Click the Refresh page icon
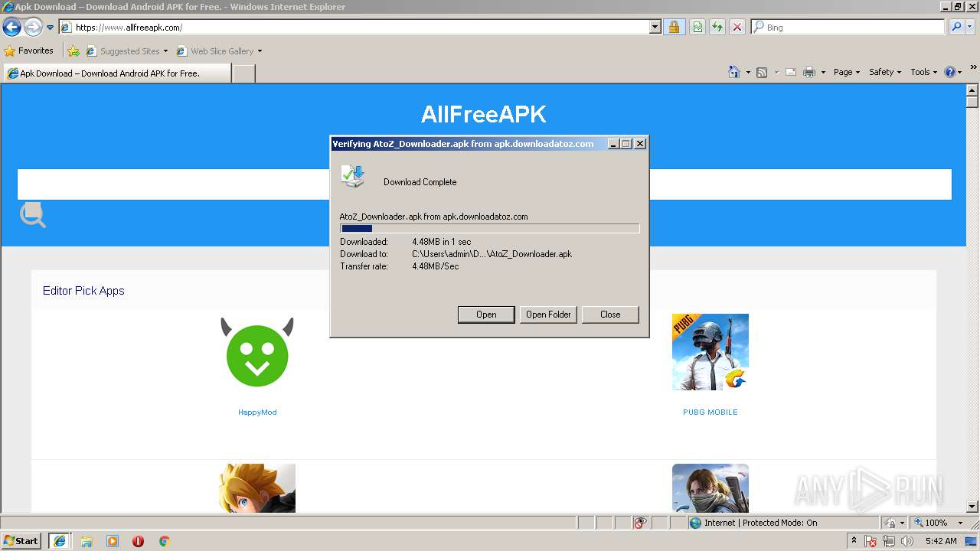The width and height of the screenshot is (980, 551). tap(717, 28)
